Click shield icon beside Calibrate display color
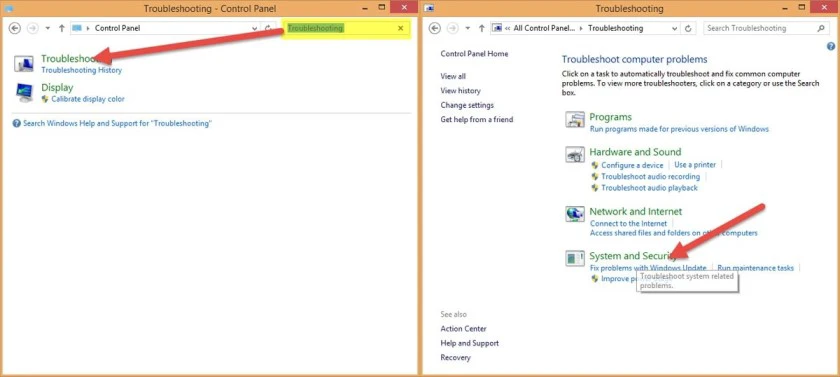840x377 pixels. (x=45, y=99)
